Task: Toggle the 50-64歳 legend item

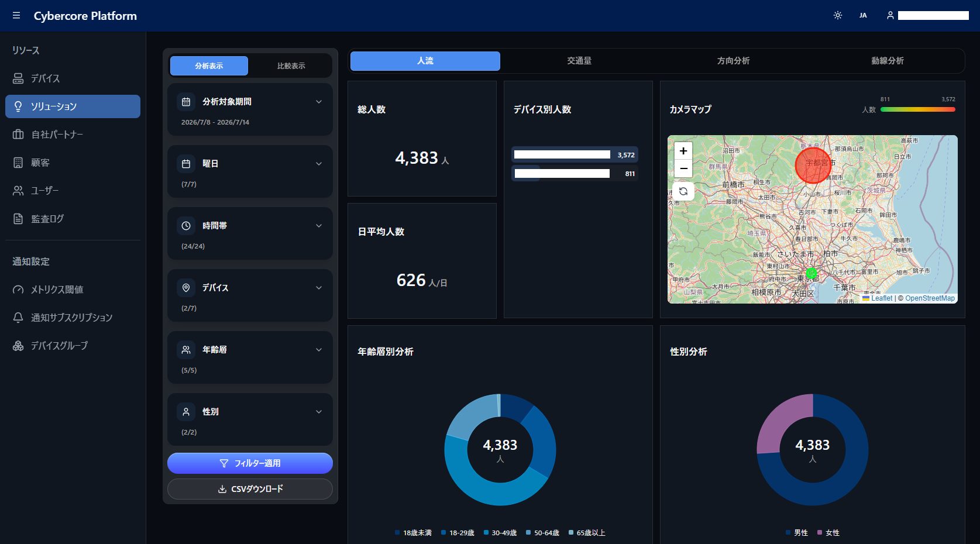Action: click(542, 533)
